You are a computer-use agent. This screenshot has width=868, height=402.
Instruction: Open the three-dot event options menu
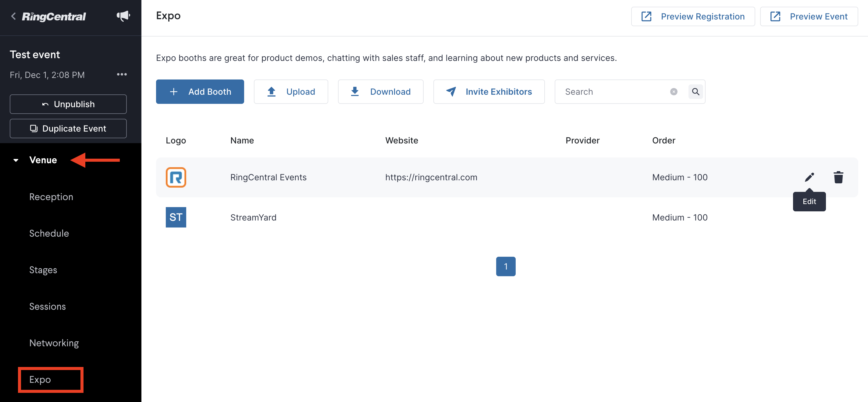coord(122,74)
